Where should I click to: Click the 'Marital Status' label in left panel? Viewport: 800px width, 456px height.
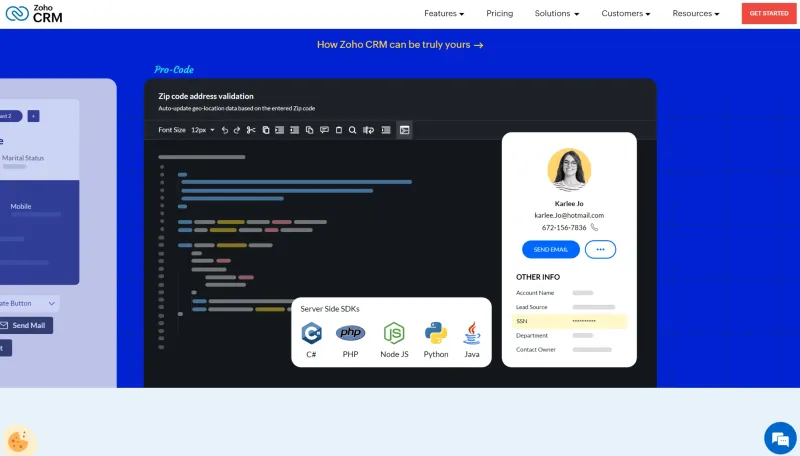click(23, 158)
